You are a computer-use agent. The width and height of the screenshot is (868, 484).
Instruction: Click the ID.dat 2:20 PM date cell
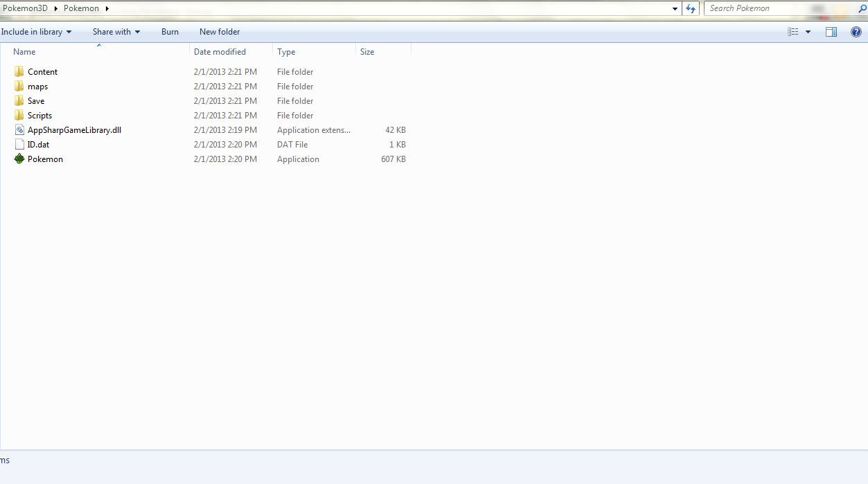tap(225, 145)
